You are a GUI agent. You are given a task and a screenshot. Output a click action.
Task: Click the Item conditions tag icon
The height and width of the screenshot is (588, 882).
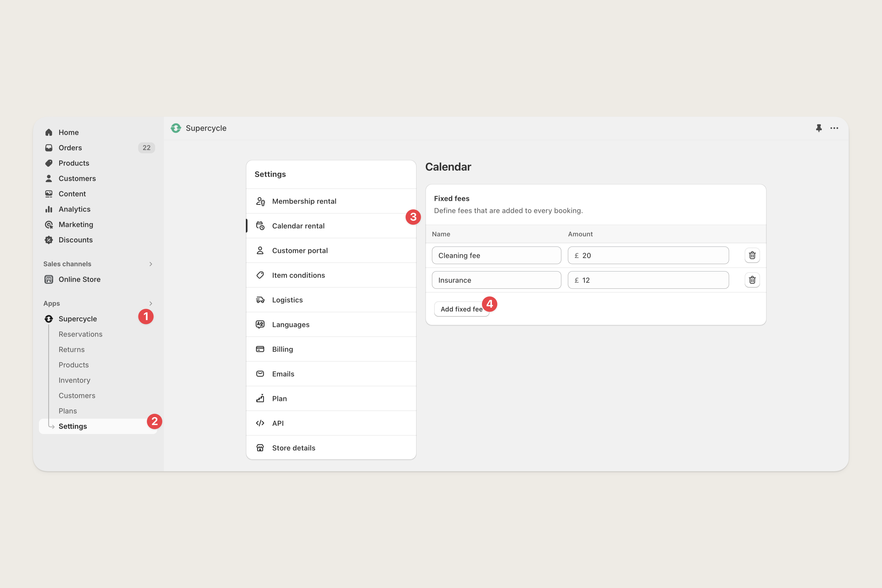click(x=260, y=275)
